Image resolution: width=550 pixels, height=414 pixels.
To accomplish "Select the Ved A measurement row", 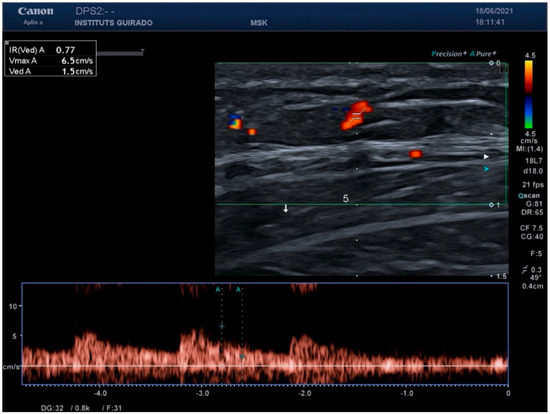I will point(51,71).
